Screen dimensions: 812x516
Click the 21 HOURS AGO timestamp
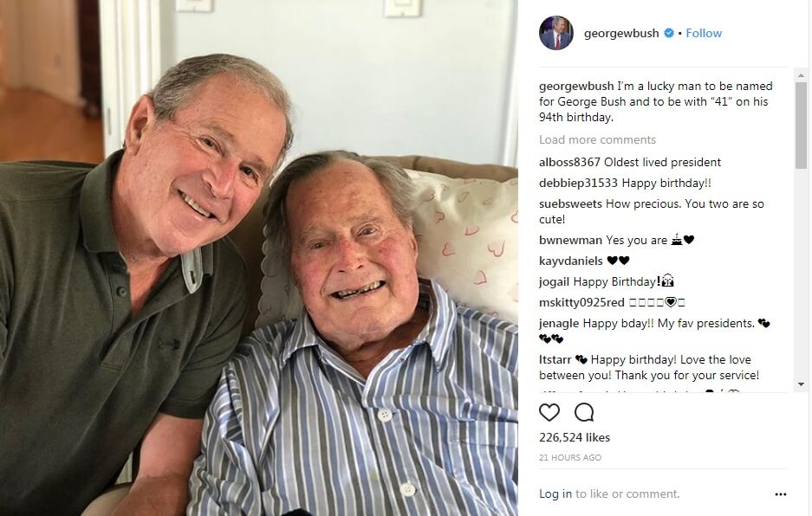(569, 457)
